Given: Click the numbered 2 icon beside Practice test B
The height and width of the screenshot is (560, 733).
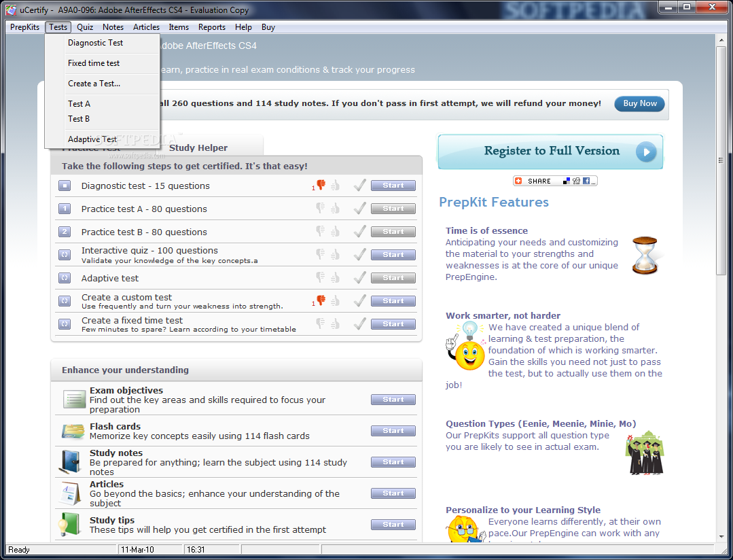Looking at the screenshot, I should [x=65, y=232].
